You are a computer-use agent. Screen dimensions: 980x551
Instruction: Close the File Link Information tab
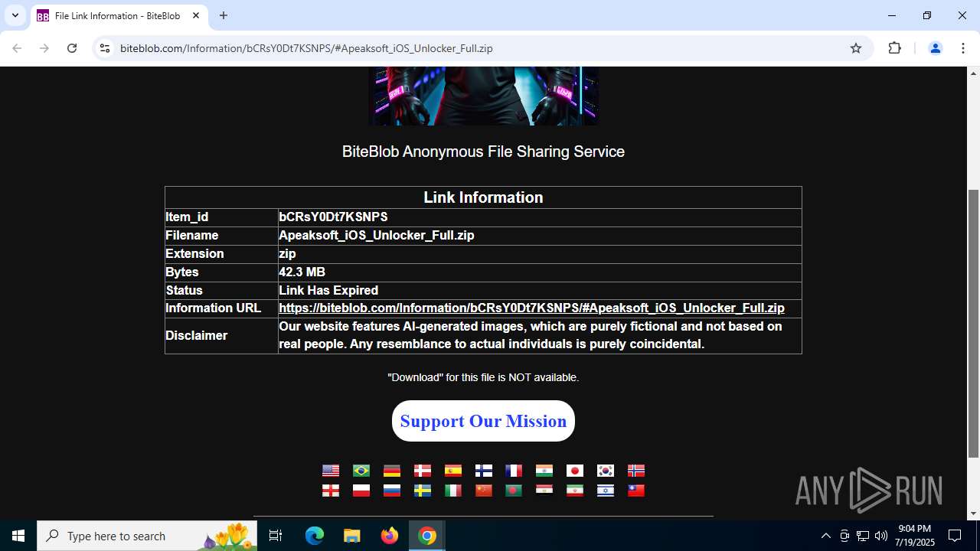tap(196, 15)
